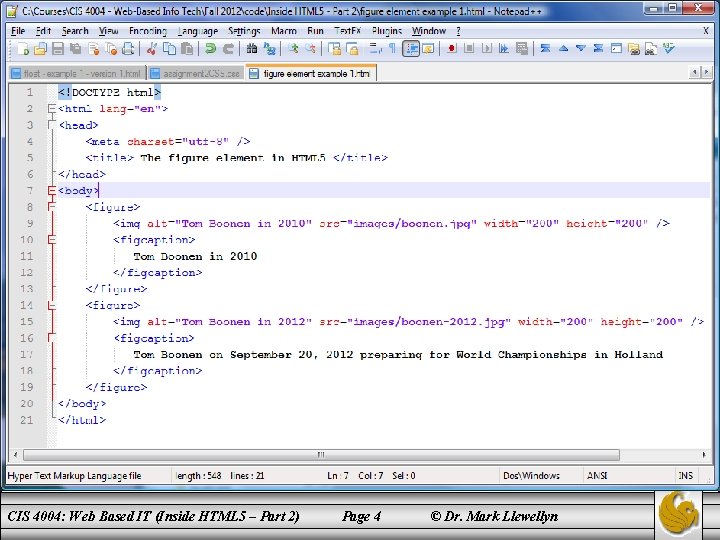
Task: Click 'Tom Boonen in 2010' caption text line
Action: pyautogui.click(x=195, y=256)
